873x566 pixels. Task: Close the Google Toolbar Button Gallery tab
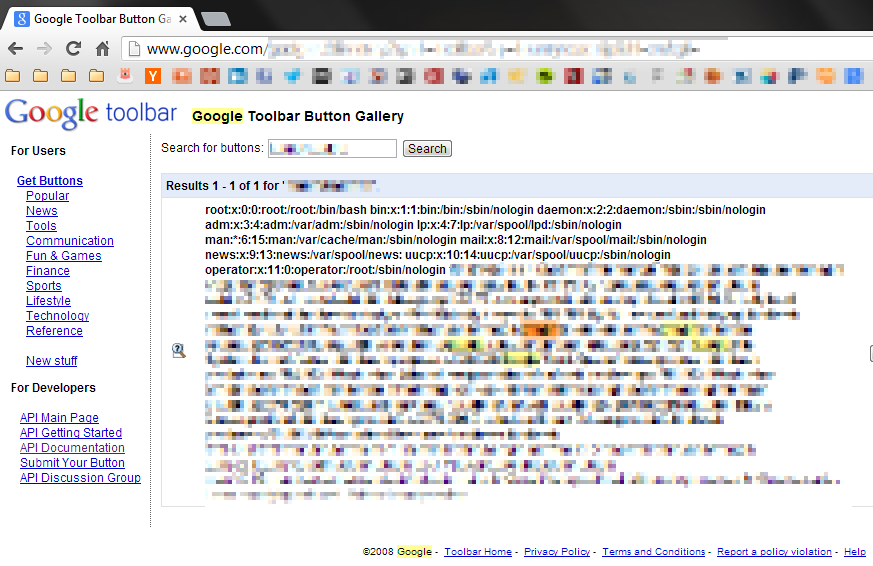coord(183,19)
